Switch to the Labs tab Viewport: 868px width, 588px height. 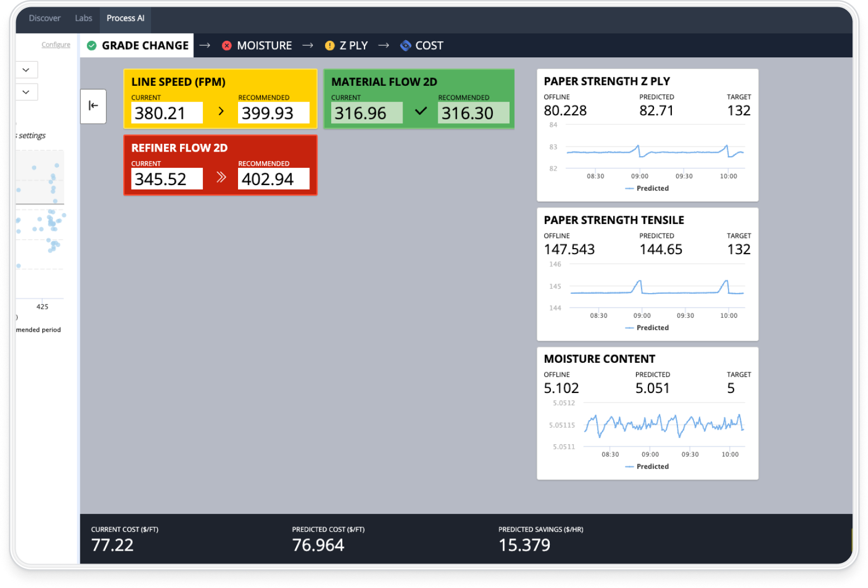[84, 18]
